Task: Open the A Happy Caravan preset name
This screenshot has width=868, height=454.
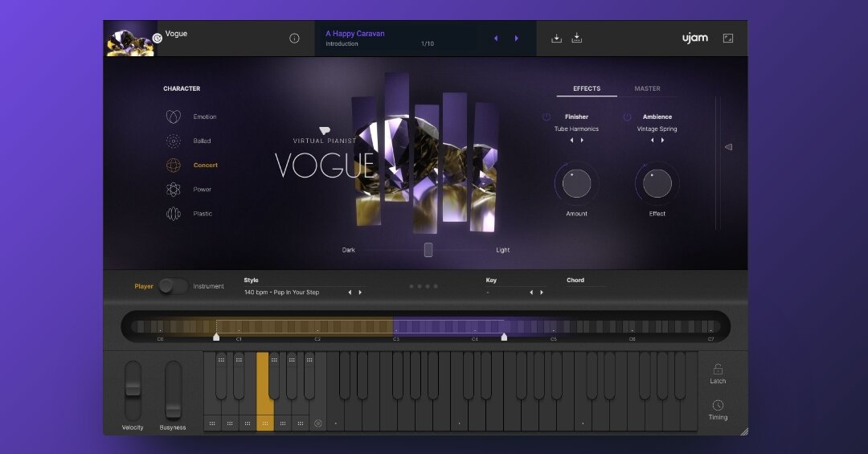Action: (x=355, y=33)
